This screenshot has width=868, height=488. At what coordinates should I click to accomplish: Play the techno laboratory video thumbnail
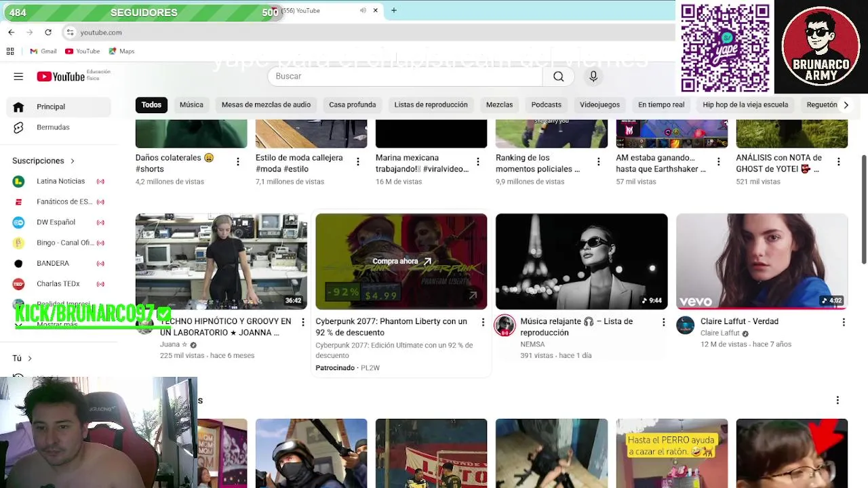[221, 262]
